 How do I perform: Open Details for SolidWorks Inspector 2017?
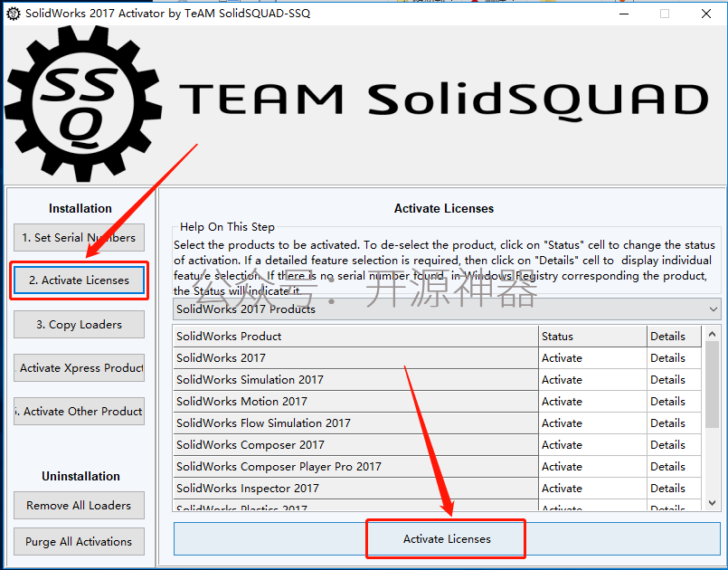(674, 489)
